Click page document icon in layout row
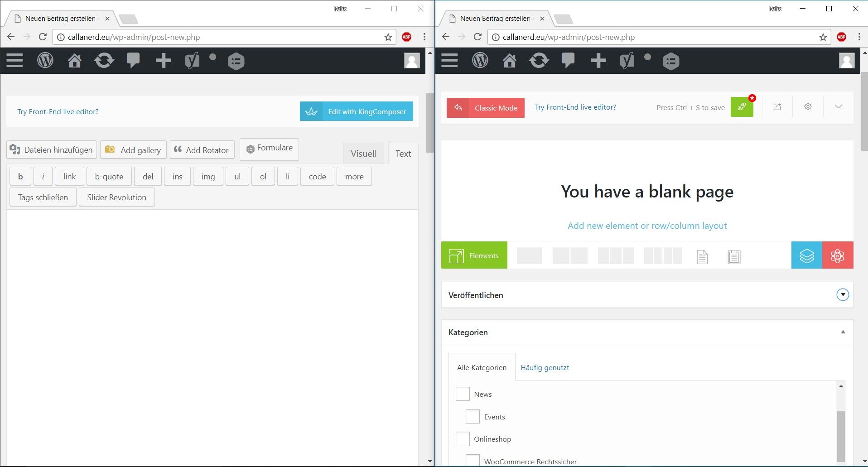 (x=702, y=257)
